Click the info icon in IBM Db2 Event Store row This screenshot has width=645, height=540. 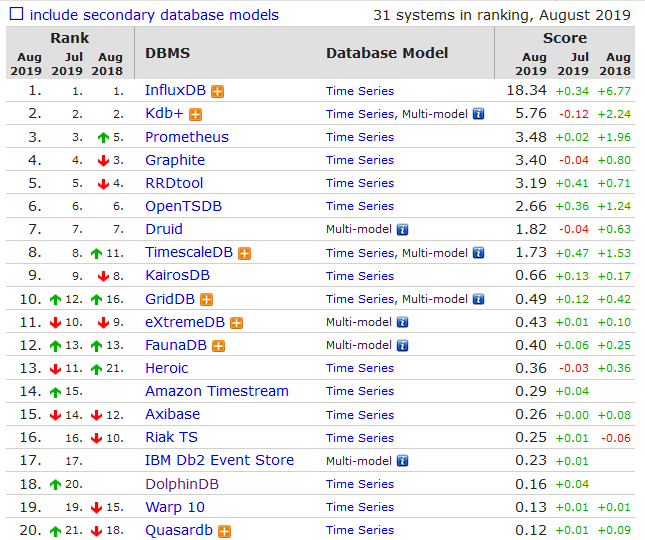pos(402,461)
